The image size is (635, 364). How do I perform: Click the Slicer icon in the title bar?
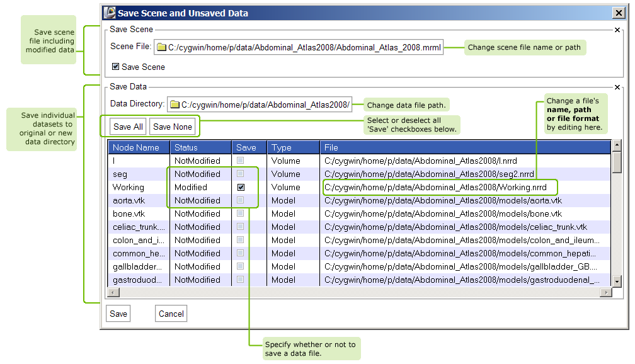pos(110,13)
